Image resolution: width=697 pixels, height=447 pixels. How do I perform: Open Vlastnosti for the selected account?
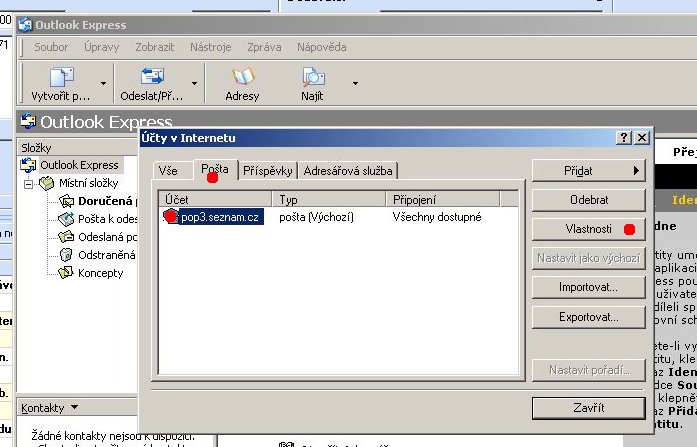click(x=589, y=229)
